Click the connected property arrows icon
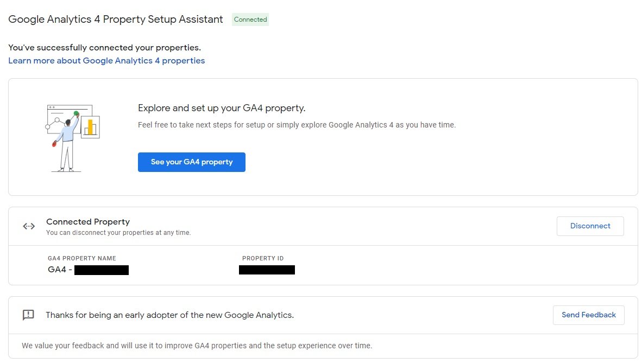The height and width of the screenshot is (364, 642). tap(29, 226)
